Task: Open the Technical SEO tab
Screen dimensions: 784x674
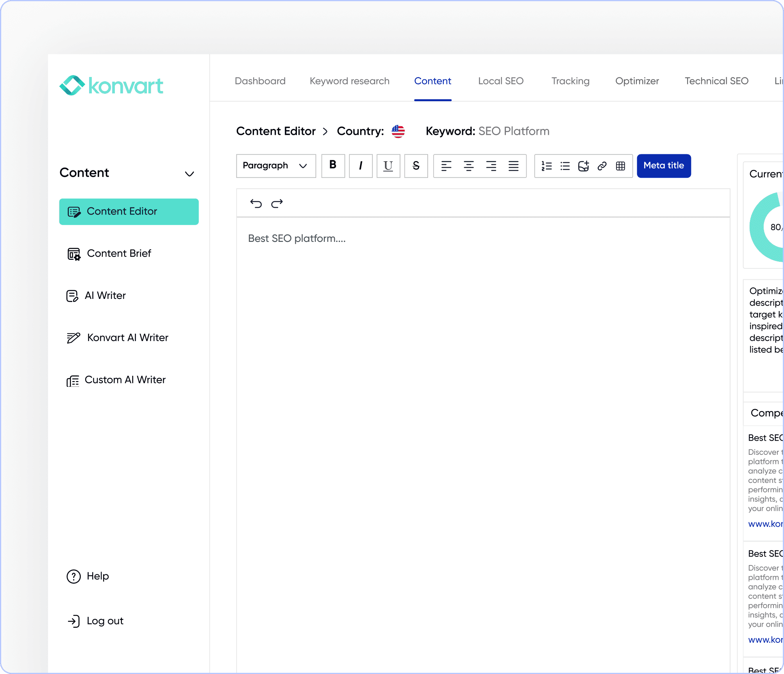Action: [716, 81]
